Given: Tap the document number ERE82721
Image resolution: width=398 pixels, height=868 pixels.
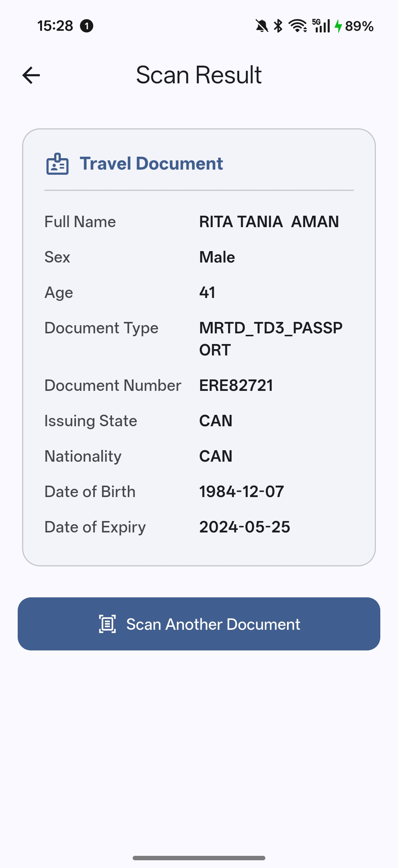Looking at the screenshot, I should click(236, 385).
